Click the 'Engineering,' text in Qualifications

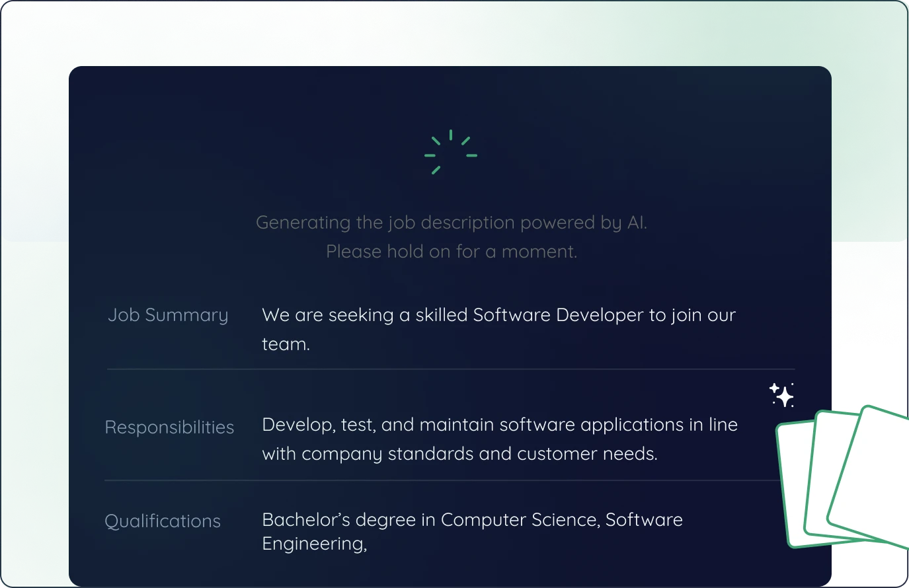[x=314, y=544]
